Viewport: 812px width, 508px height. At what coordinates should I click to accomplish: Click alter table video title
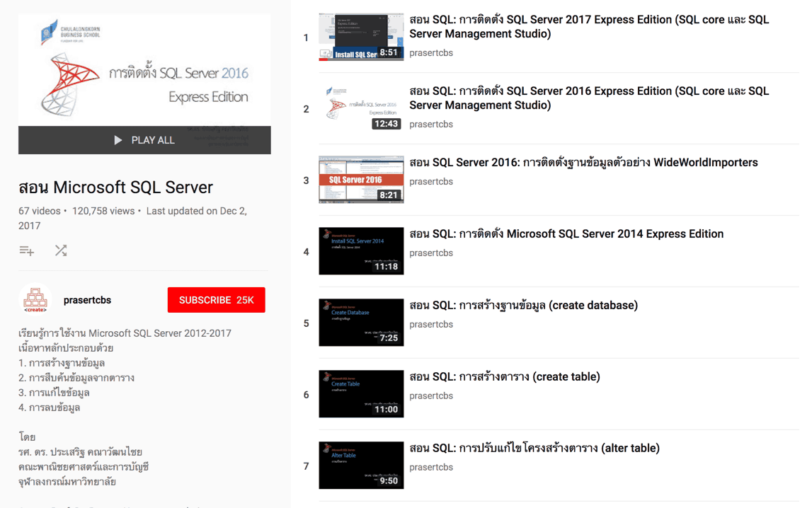coord(534,448)
